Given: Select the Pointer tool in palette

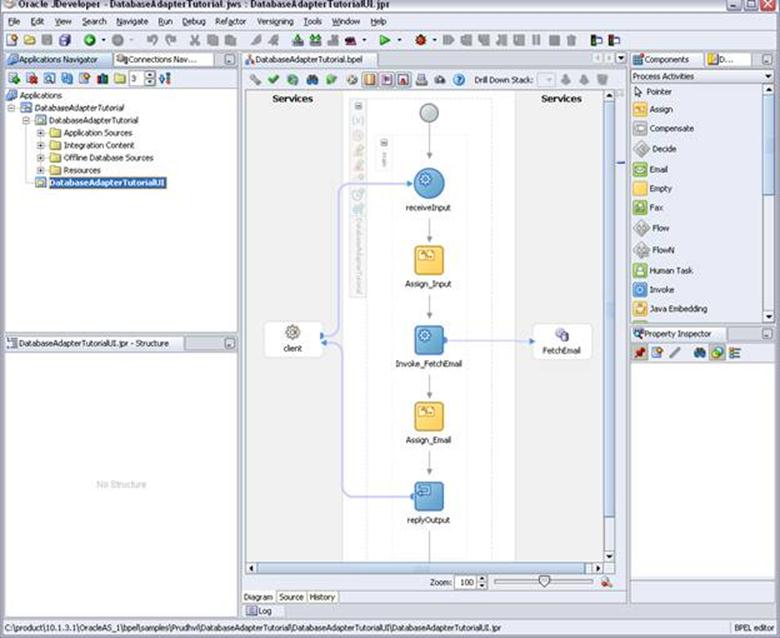Looking at the screenshot, I should click(x=652, y=92).
